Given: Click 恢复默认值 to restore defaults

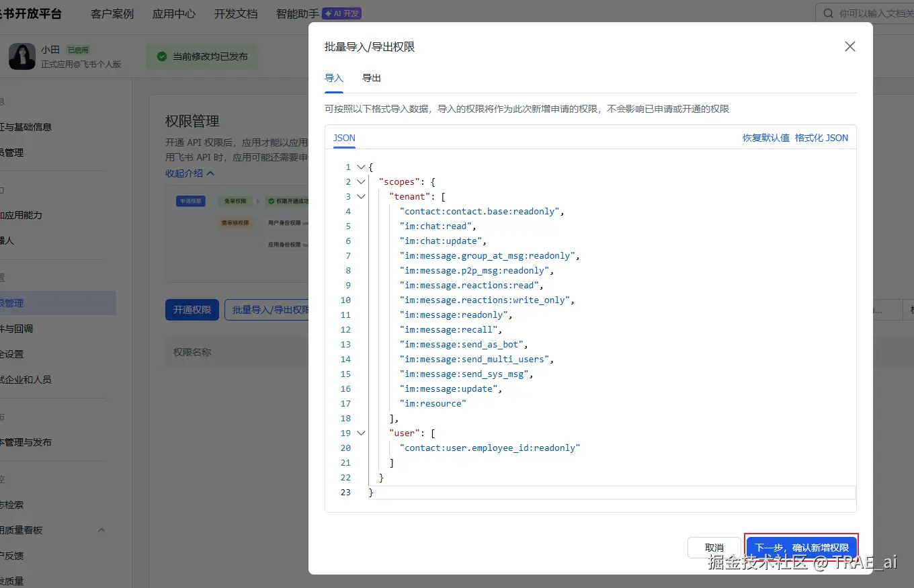Looking at the screenshot, I should [766, 138].
